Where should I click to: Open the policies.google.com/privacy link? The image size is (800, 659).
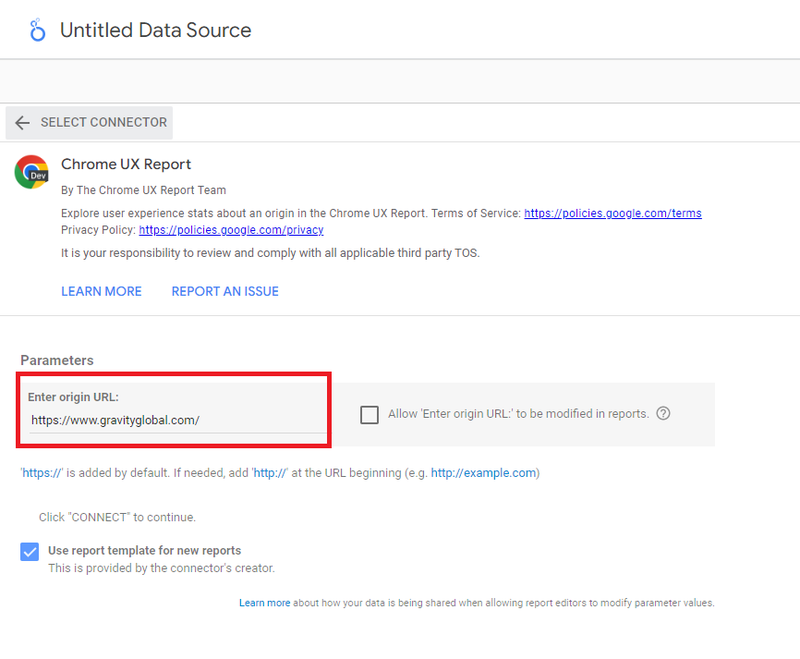pos(231,230)
